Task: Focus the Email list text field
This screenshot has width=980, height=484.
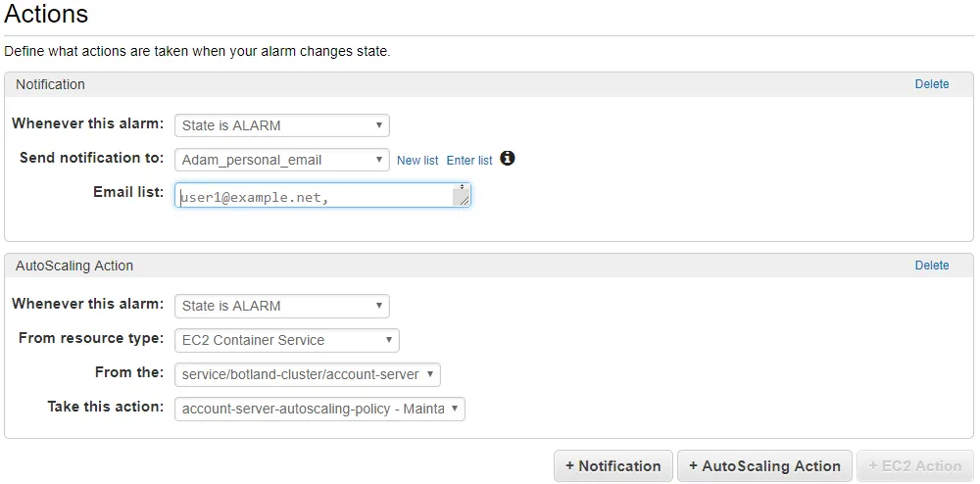Action: point(322,195)
